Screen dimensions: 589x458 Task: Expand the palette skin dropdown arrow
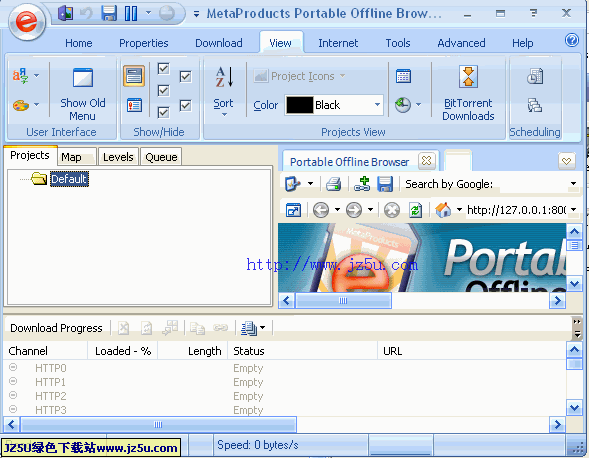click(x=36, y=104)
